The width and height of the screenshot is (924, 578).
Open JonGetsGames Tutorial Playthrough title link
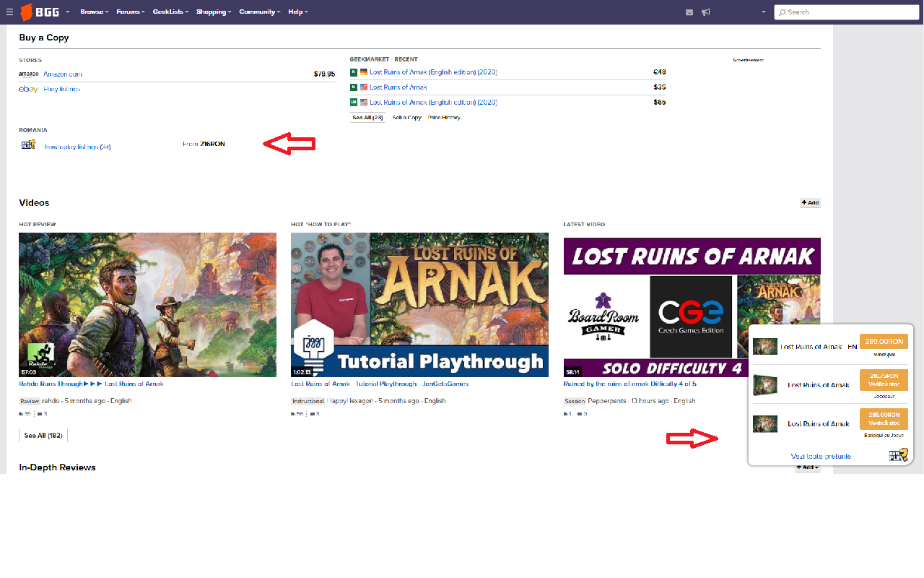380,384
